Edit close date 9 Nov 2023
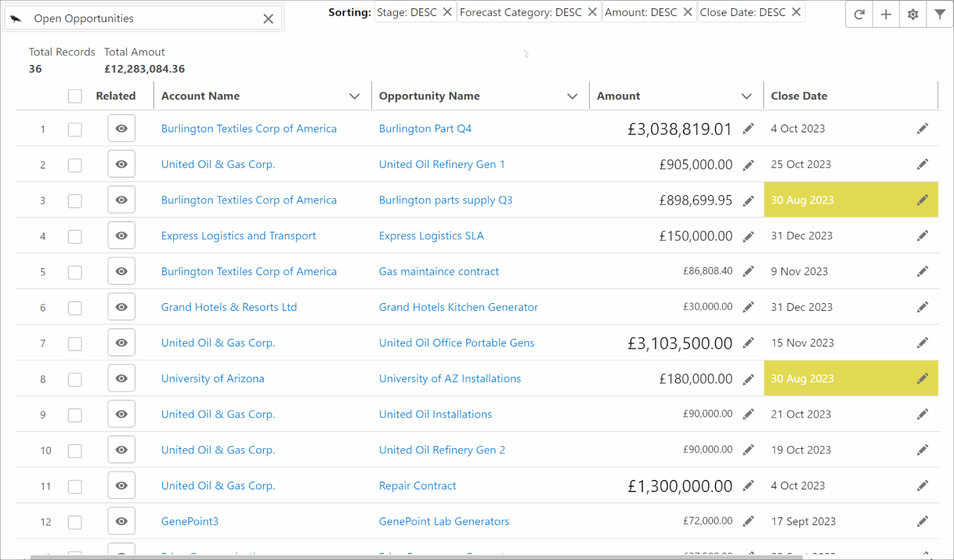The image size is (954, 560). (x=922, y=271)
